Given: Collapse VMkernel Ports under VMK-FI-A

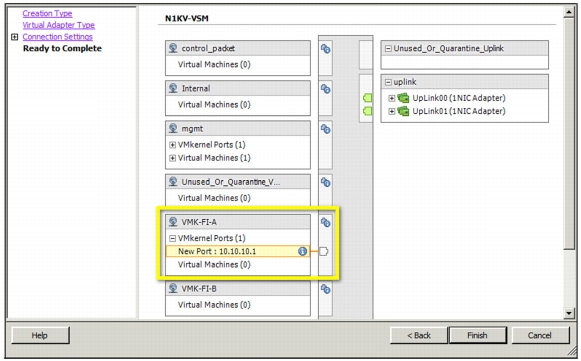Looking at the screenshot, I should [172, 238].
